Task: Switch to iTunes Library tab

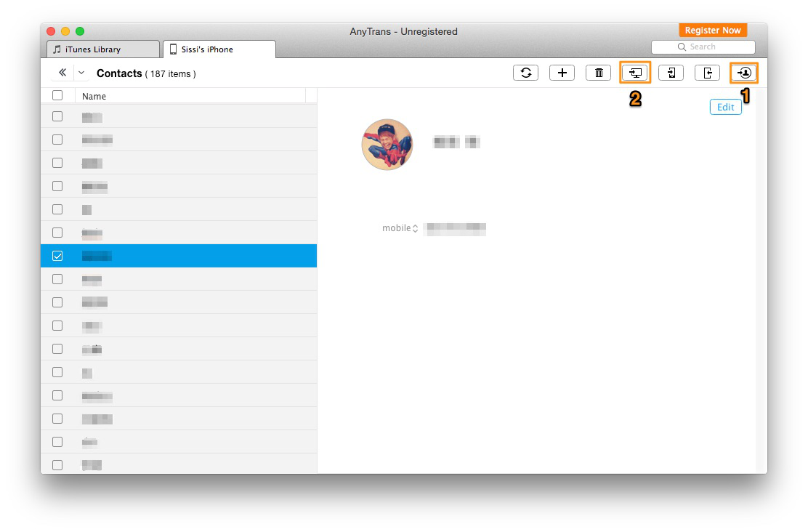Action: pos(103,49)
